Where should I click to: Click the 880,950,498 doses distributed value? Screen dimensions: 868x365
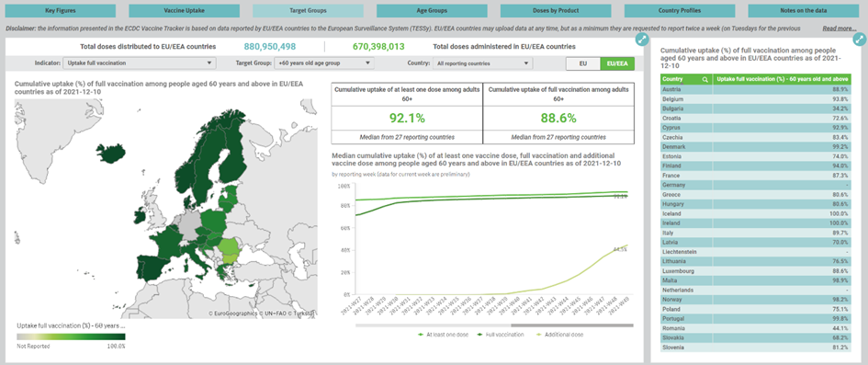270,47
